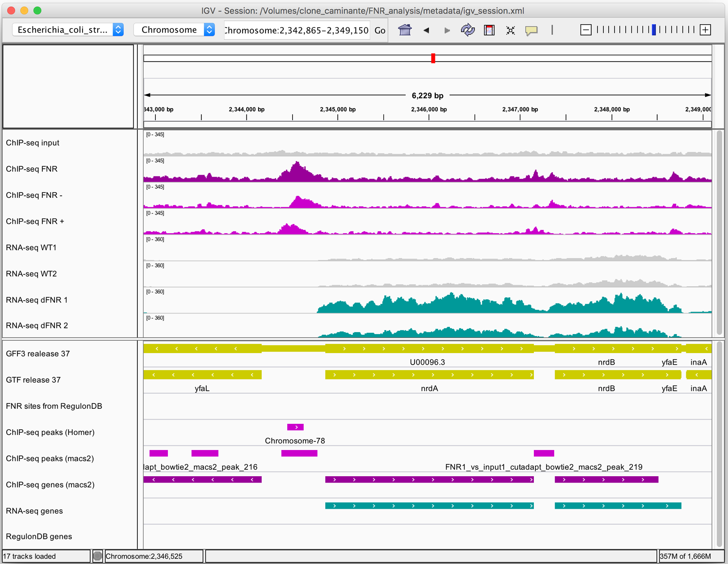Click the resize tracks to fit icon
The image size is (728, 564).
pyautogui.click(x=511, y=30)
